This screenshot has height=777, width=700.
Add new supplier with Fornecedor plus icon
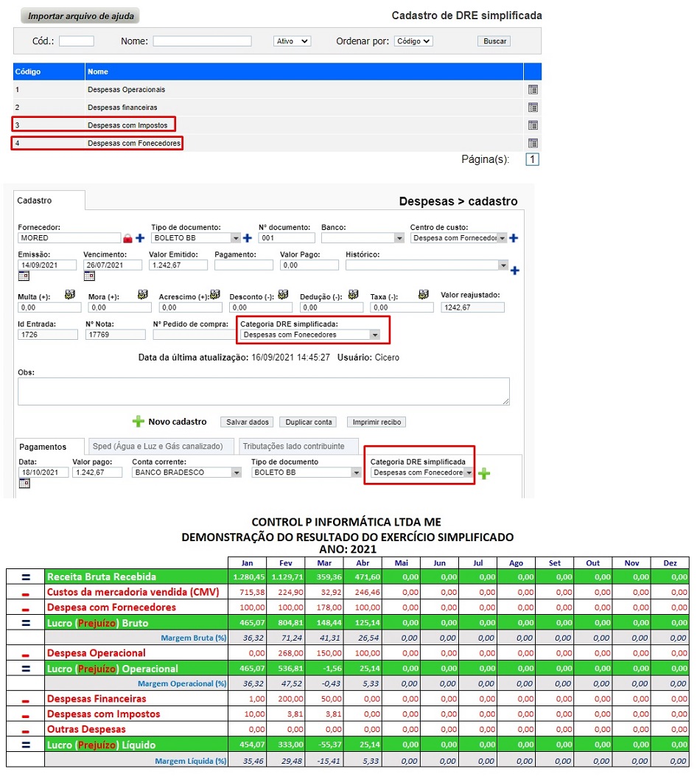140,238
